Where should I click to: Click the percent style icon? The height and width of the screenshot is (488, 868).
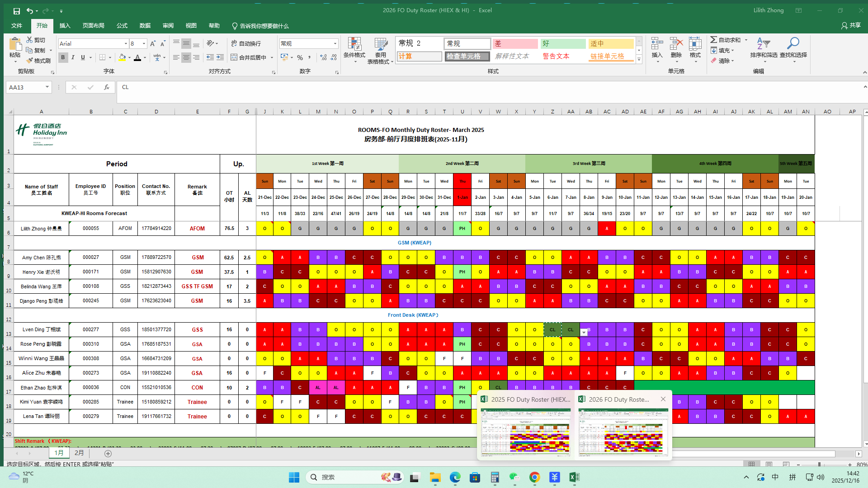tap(300, 57)
